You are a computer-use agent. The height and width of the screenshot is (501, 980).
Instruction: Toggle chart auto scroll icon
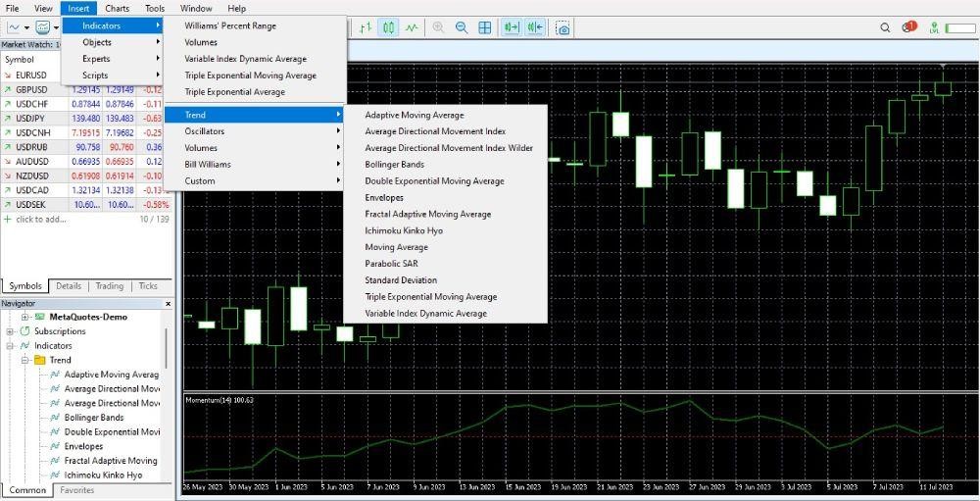[512, 28]
